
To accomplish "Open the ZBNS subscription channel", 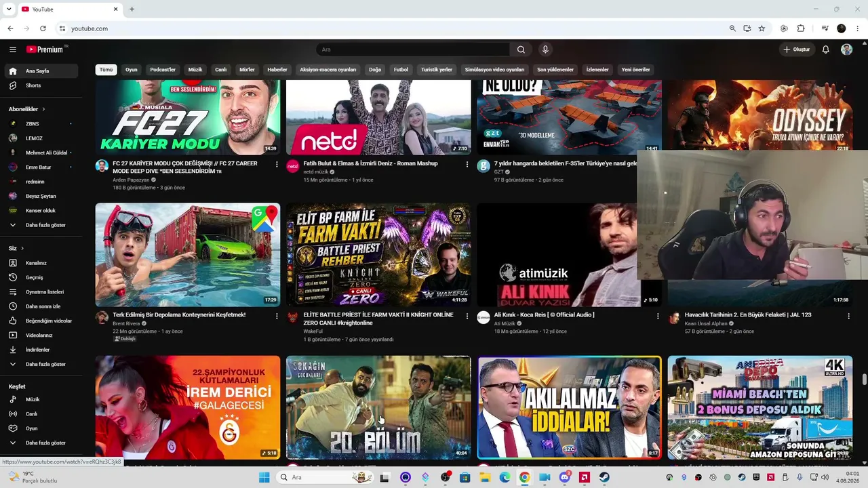I will coord(43,124).
